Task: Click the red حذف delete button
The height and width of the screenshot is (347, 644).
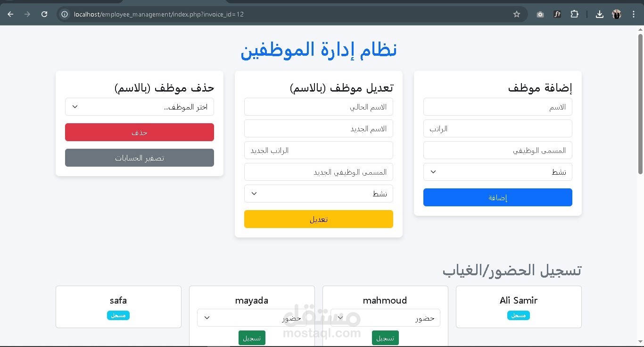Action: pyautogui.click(x=140, y=132)
